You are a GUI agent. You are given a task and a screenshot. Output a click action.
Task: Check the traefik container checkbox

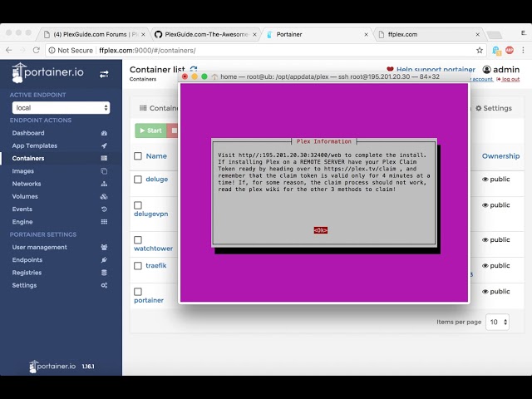tap(138, 266)
